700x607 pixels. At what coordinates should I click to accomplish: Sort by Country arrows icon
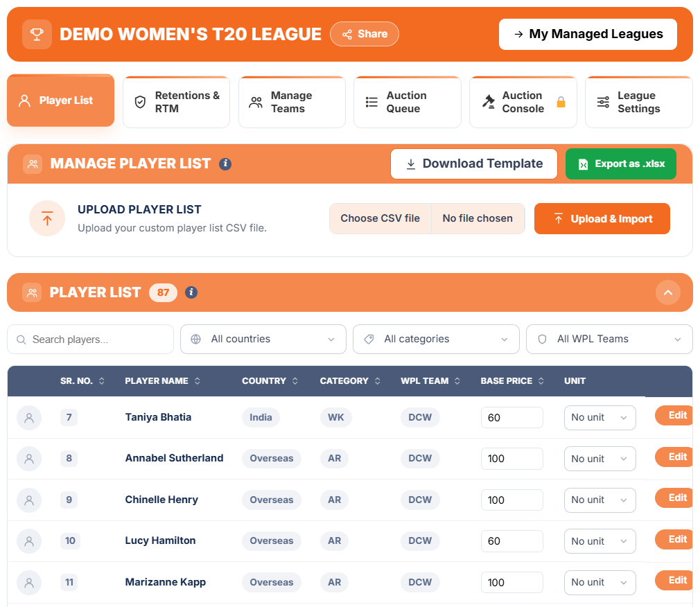[295, 380]
